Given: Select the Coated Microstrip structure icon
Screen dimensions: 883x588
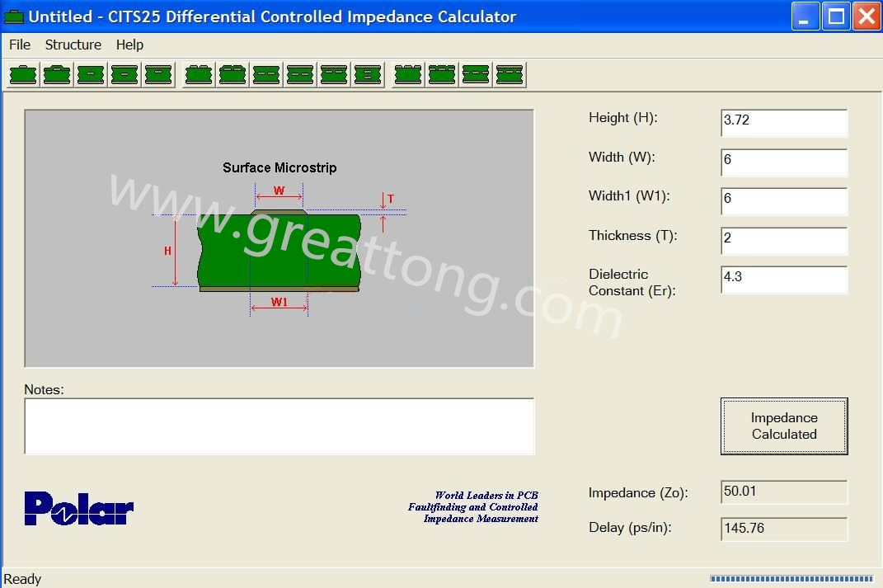Looking at the screenshot, I should tap(57, 75).
